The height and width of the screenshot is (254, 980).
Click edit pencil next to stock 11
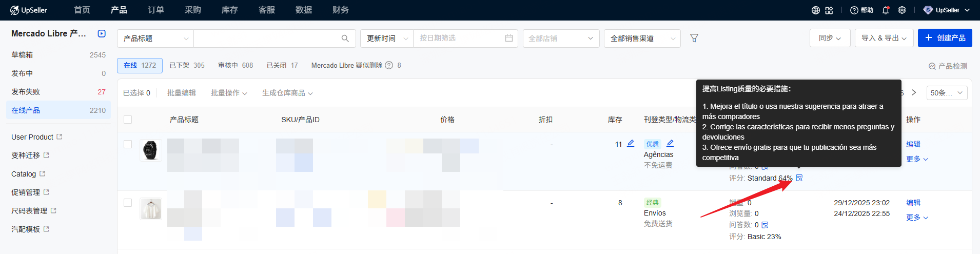[x=631, y=144]
